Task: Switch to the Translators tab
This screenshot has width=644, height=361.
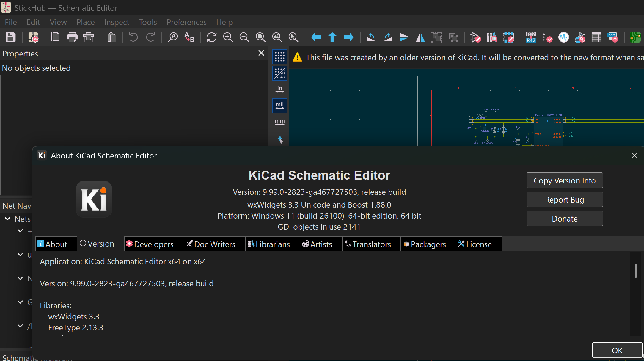Action: point(372,244)
